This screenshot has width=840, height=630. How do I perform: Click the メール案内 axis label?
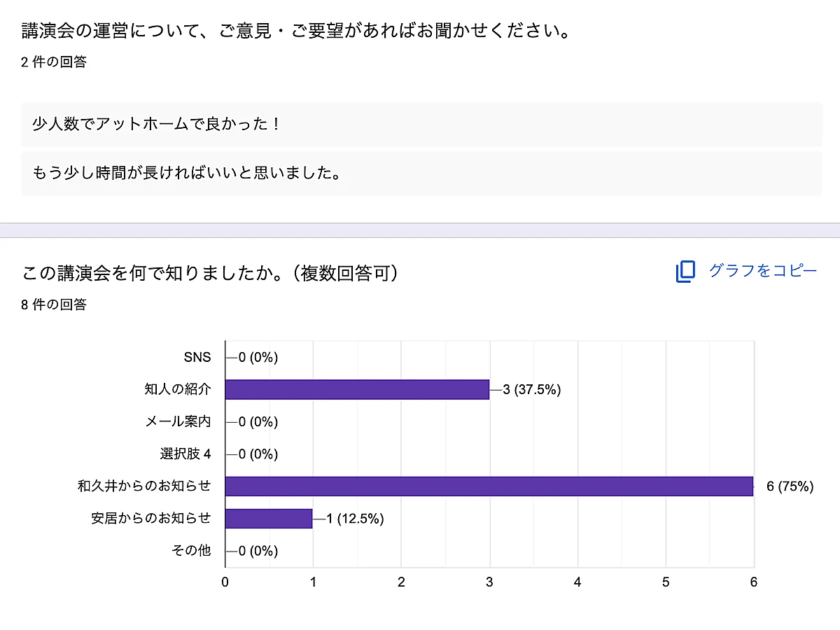tap(178, 422)
